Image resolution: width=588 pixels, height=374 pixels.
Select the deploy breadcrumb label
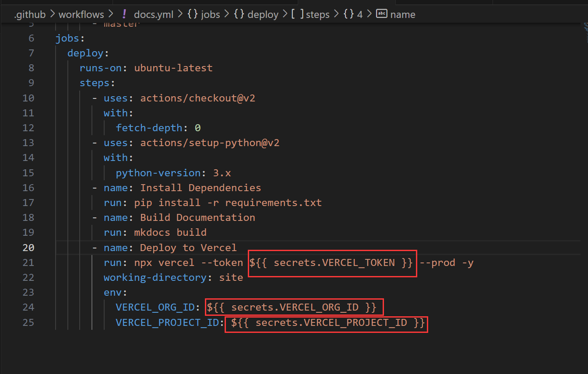(x=263, y=14)
